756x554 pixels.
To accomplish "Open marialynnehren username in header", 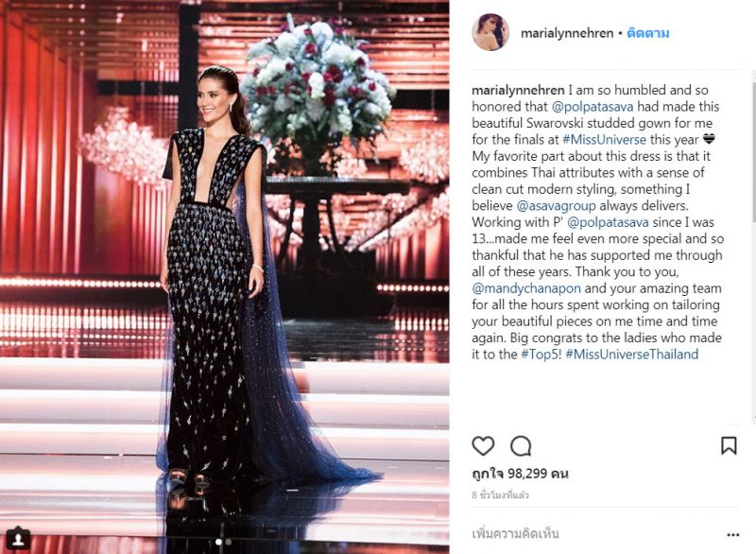I will (x=567, y=33).
